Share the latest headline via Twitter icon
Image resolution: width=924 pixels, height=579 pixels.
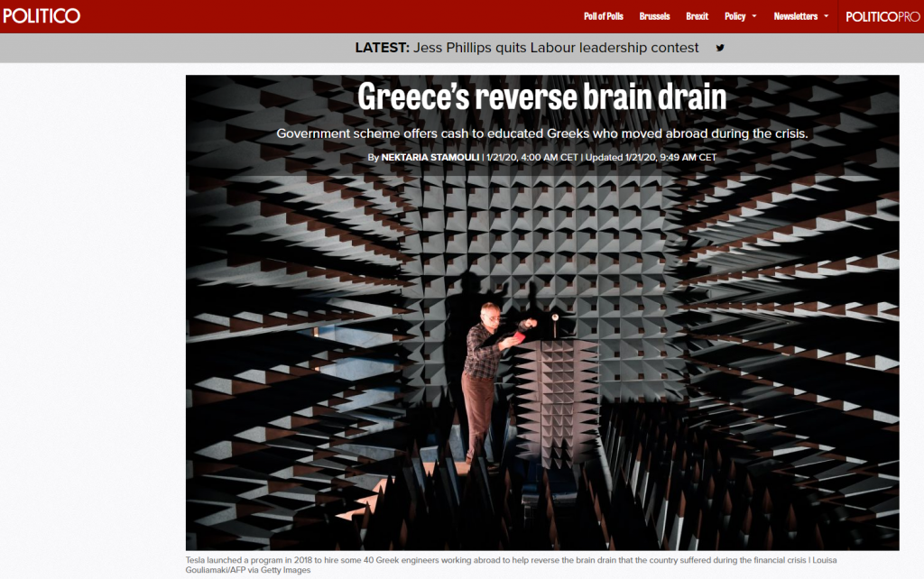click(720, 48)
